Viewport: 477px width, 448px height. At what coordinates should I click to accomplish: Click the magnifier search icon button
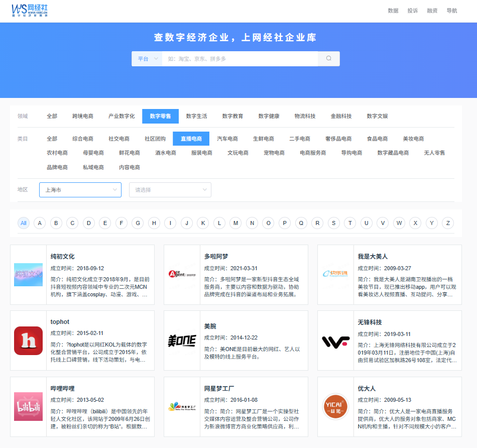coord(329,59)
